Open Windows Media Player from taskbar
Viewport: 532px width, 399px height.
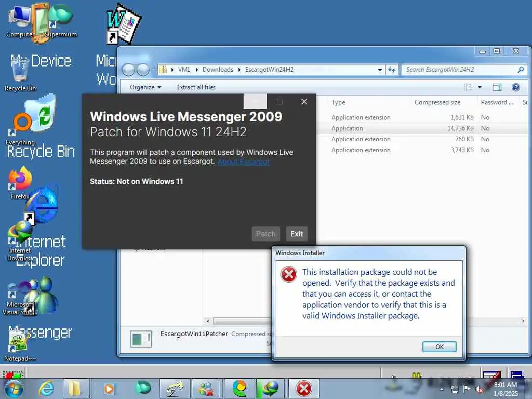pyautogui.click(x=109, y=389)
